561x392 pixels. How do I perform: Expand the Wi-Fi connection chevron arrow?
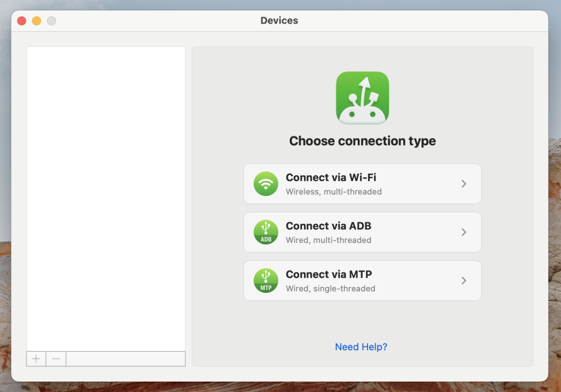click(x=463, y=184)
